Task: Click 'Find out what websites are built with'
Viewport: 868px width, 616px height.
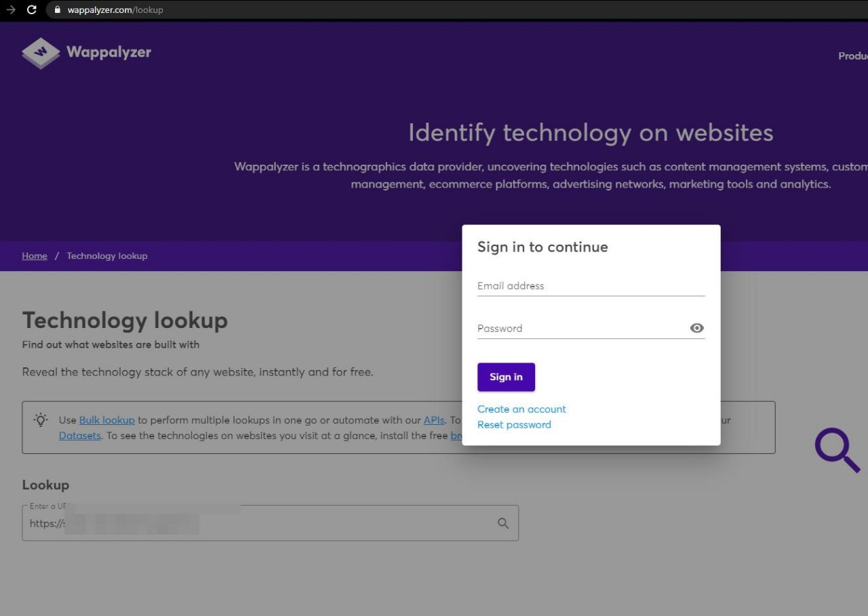Action: click(x=111, y=345)
